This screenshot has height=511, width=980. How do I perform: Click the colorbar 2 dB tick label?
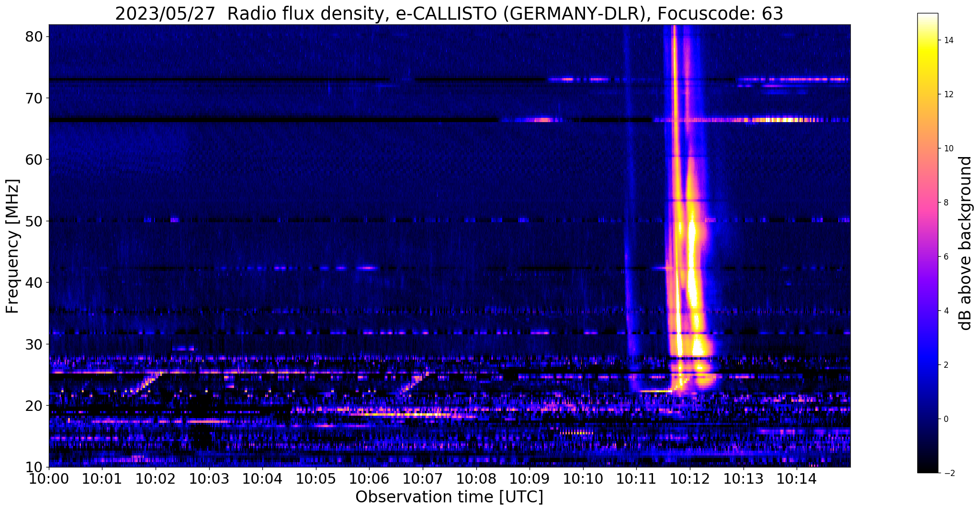pos(946,365)
